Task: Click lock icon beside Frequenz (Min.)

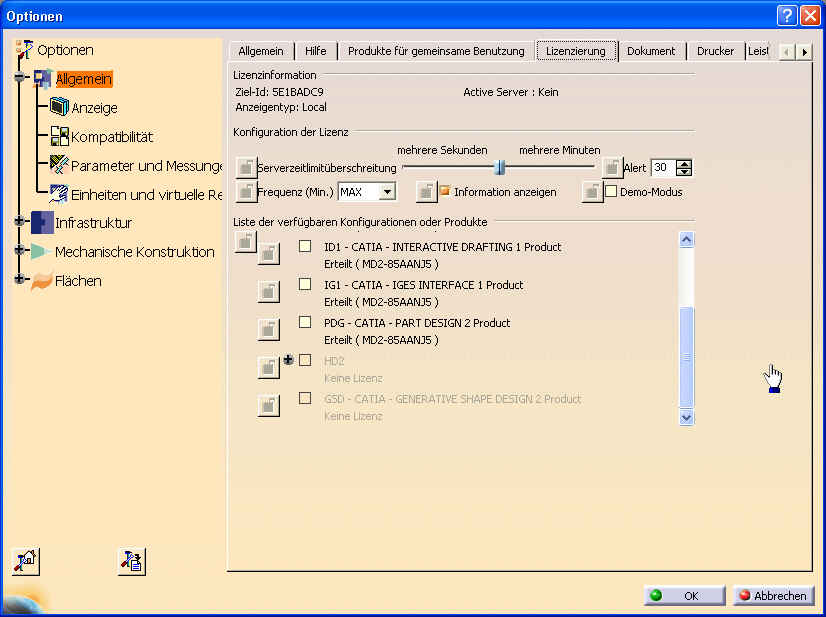Action: (246, 192)
